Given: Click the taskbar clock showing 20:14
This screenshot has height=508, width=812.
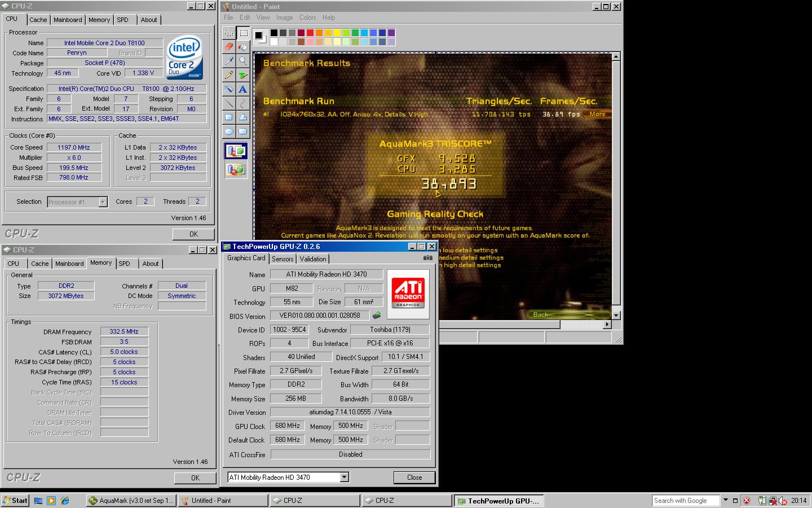Looking at the screenshot, I should click(x=798, y=500).
